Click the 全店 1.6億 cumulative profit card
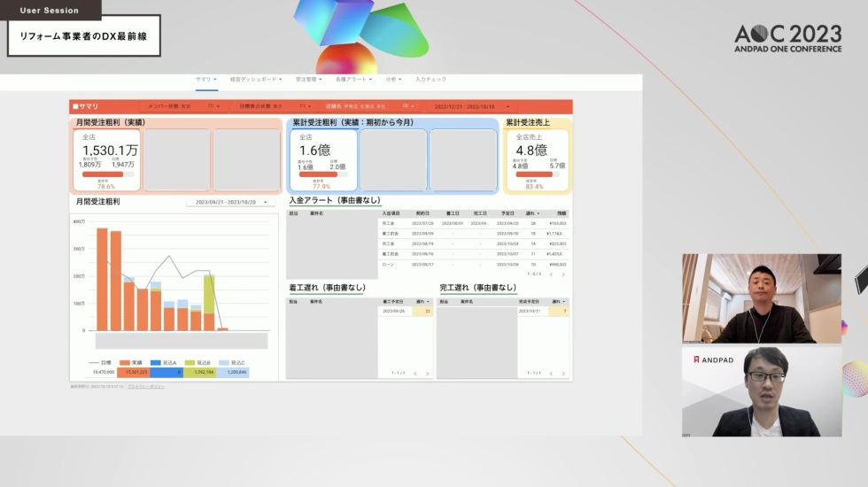 coord(324,160)
